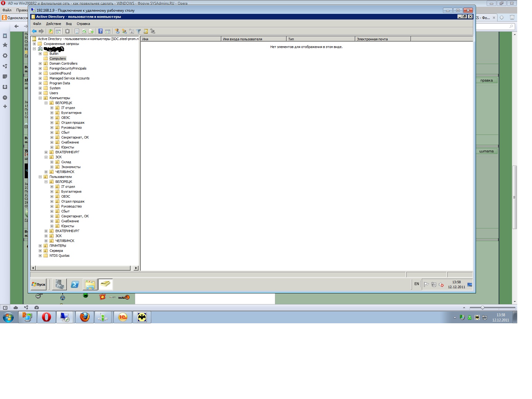
Task: Open Opera's Файл menu in the browser window
Action: (7, 10)
